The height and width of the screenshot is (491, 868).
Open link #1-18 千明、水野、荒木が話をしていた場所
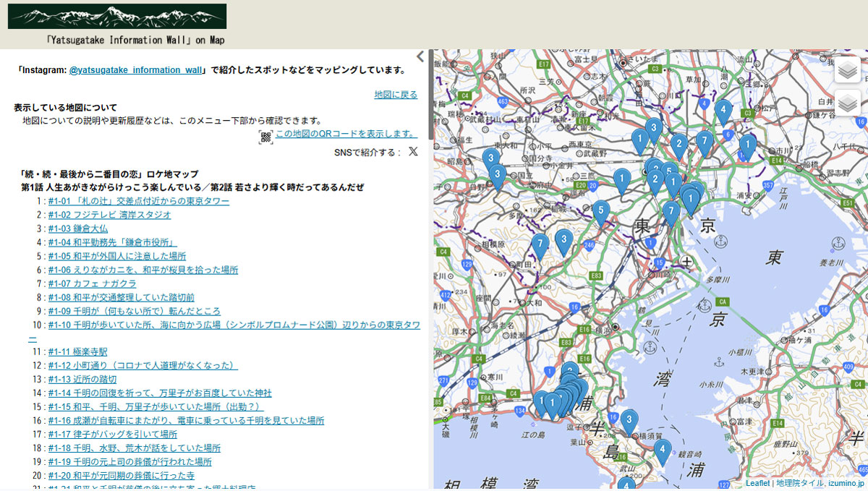point(135,448)
